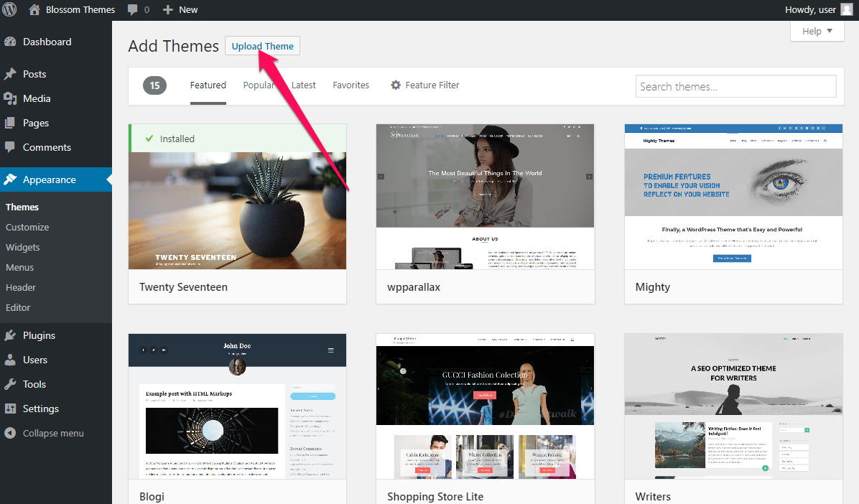Open Header submenu item
This screenshot has height=504, width=859.
[x=21, y=288]
